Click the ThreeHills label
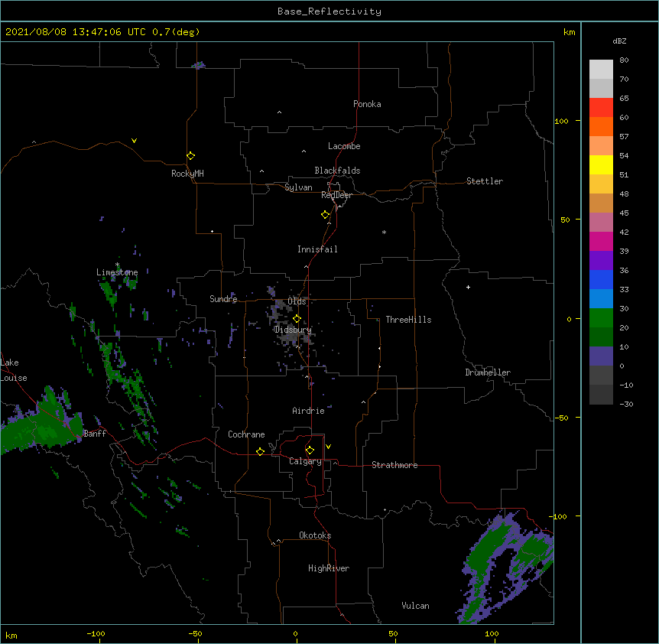 click(408, 320)
